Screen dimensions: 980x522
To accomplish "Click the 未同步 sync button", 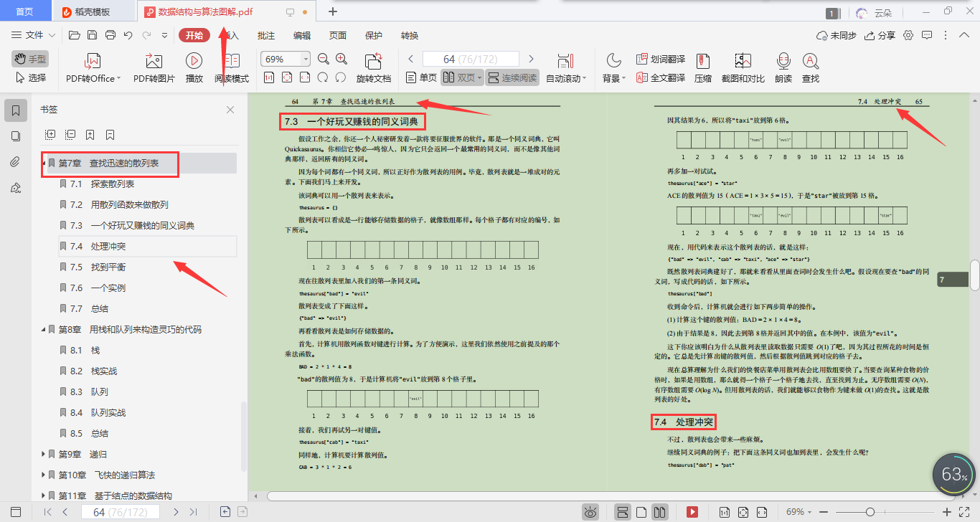I will click(837, 35).
